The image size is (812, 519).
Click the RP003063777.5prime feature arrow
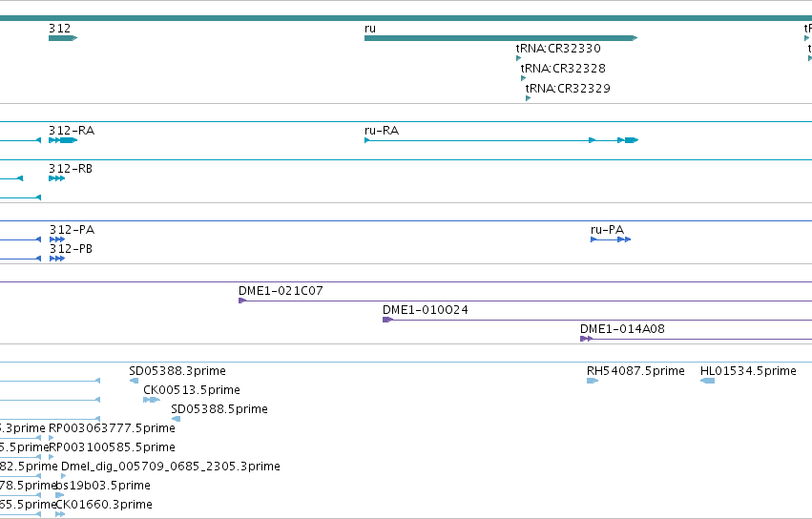point(52,438)
